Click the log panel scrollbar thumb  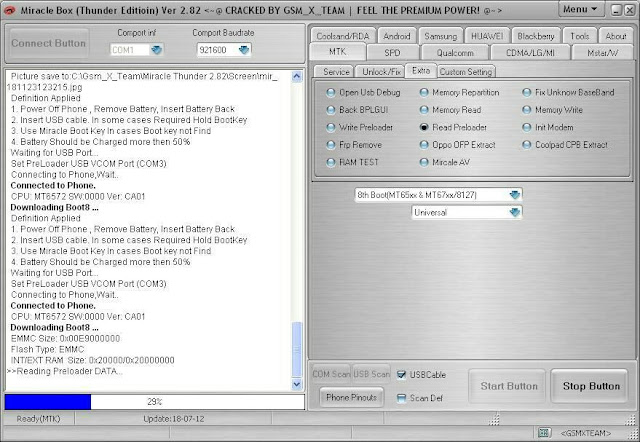(x=297, y=349)
